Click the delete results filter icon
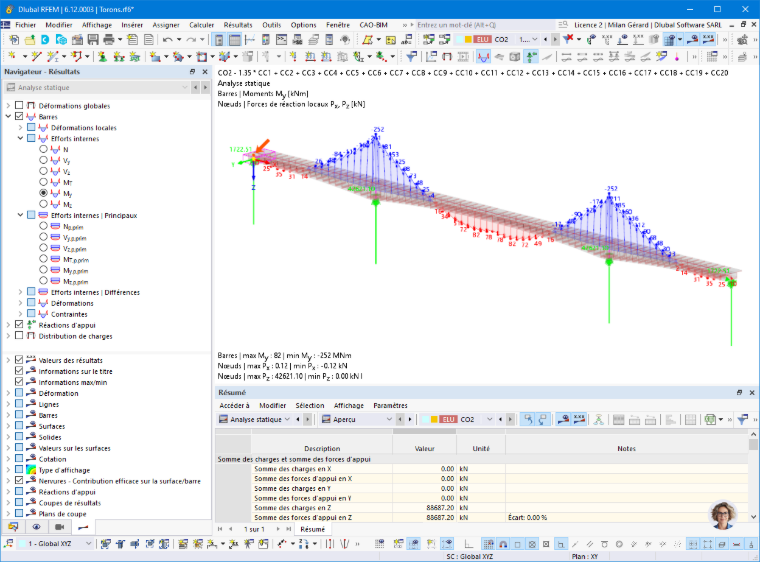This screenshot has height=562, width=760. coord(569,39)
